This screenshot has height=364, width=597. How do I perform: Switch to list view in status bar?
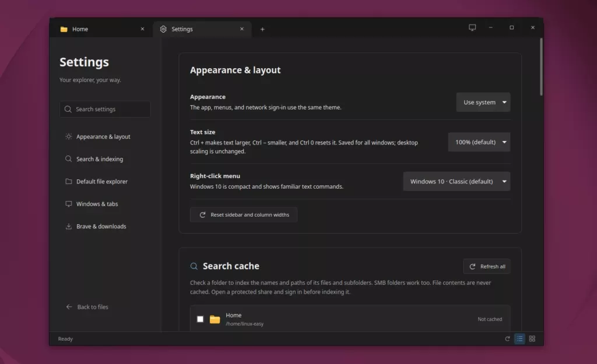pyautogui.click(x=519, y=338)
